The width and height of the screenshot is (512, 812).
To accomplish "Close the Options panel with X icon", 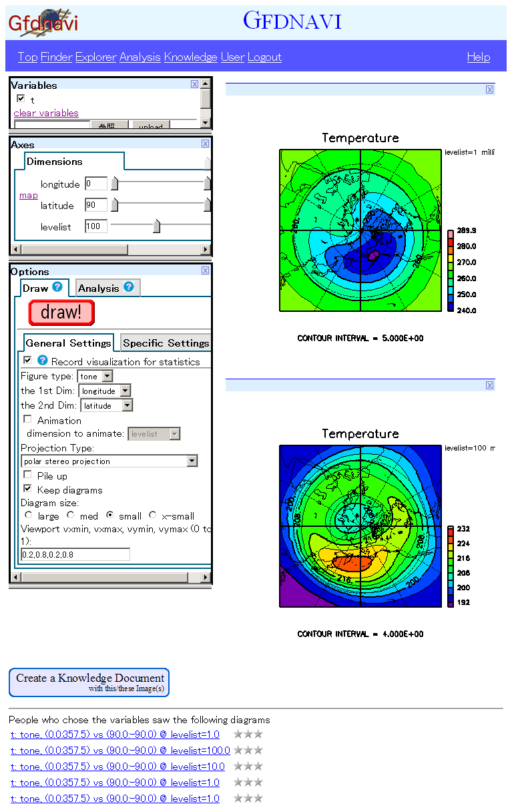I will point(205,270).
